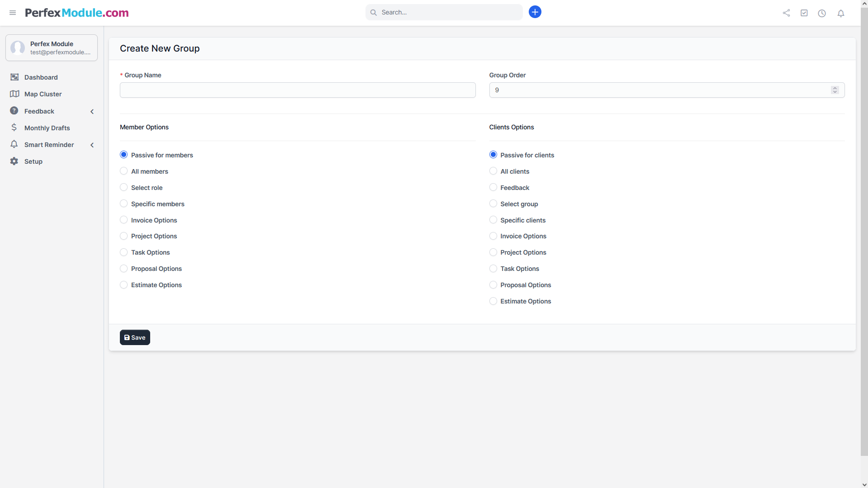Screen dimensions: 868x488
Task: Click the vertical page scrollbar
Action: click(x=864, y=226)
